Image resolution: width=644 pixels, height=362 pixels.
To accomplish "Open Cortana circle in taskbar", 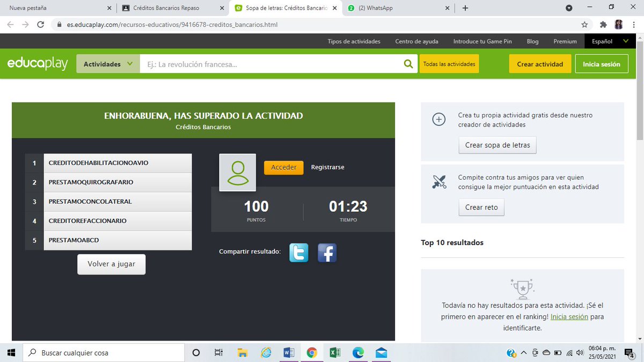I will tap(196, 352).
